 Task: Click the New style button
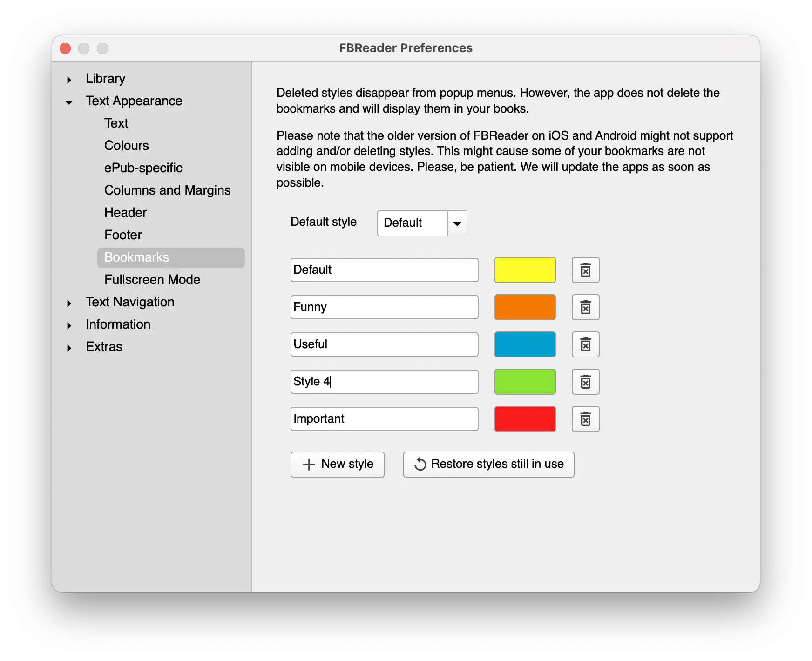(338, 464)
